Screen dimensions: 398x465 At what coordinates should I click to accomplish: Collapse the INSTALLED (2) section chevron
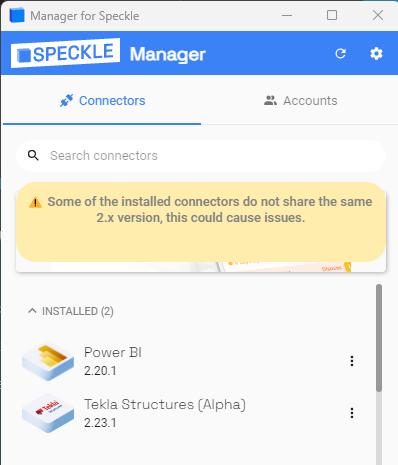[x=32, y=311]
